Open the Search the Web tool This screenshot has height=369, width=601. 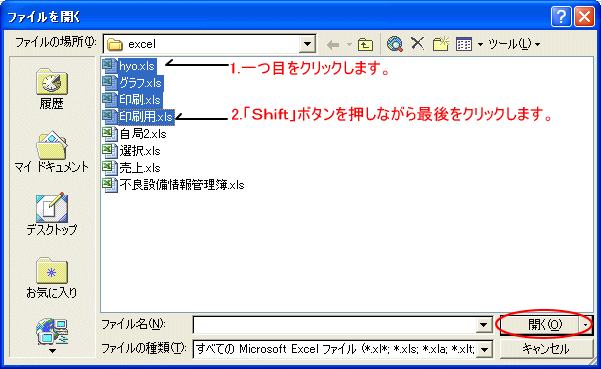395,44
